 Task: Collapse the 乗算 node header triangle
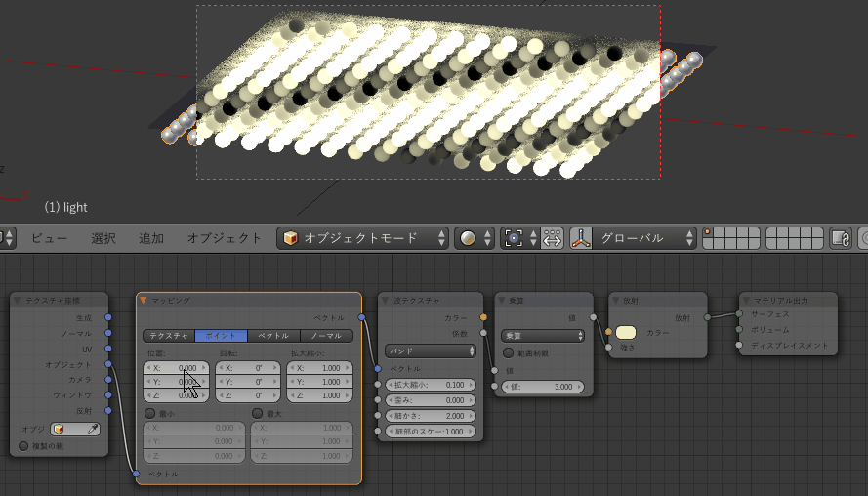[x=502, y=301]
